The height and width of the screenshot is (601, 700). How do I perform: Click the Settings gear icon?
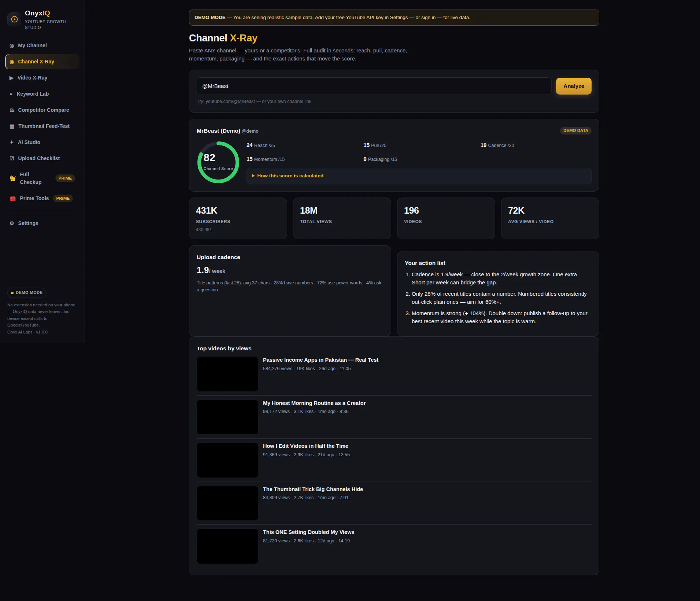(12, 223)
